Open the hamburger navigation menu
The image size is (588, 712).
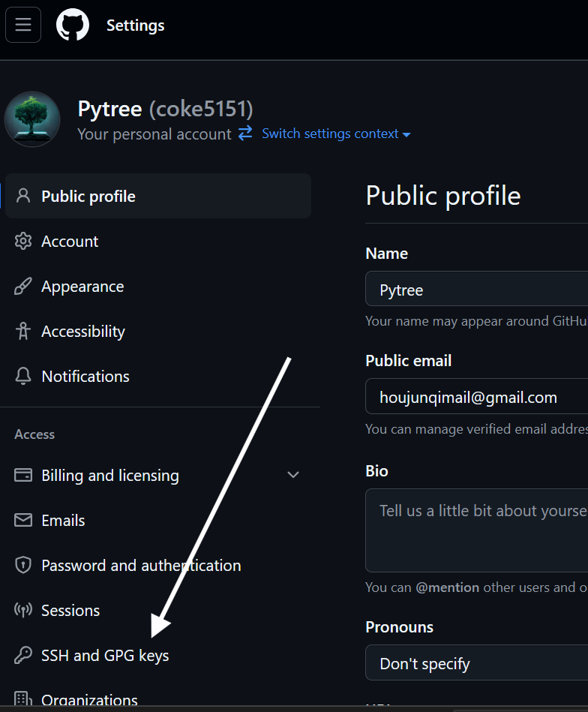coord(23,25)
